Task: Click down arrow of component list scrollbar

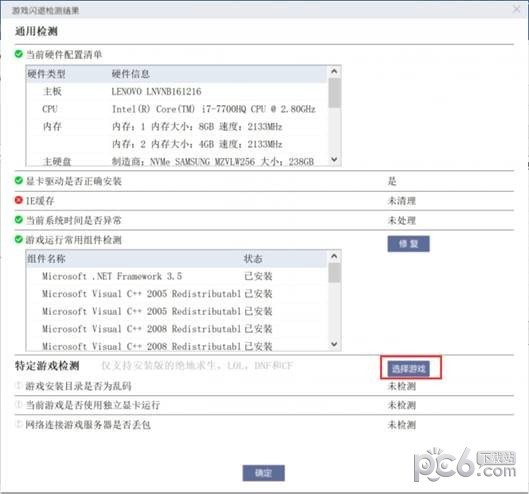Action: point(334,344)
